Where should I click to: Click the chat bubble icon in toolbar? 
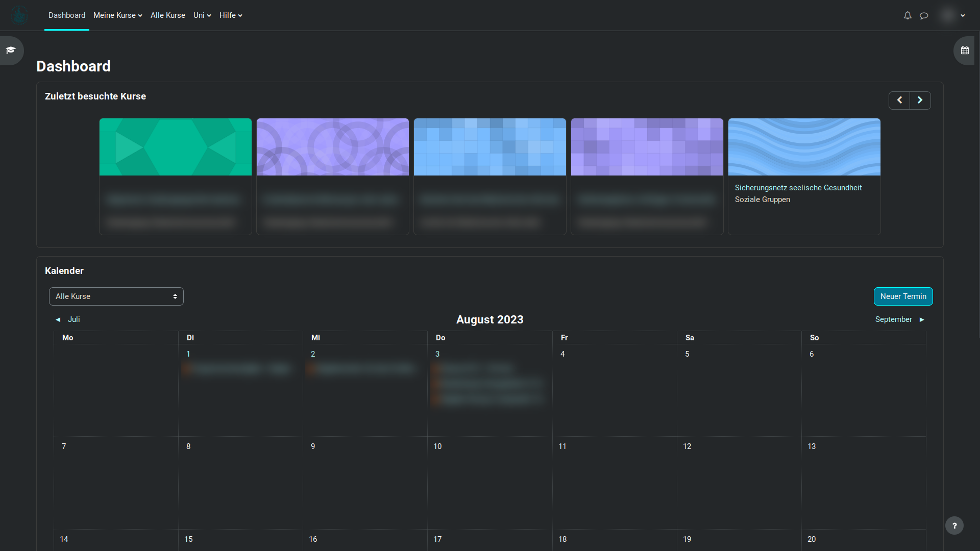pyautogui.click(x=924, y=15)
